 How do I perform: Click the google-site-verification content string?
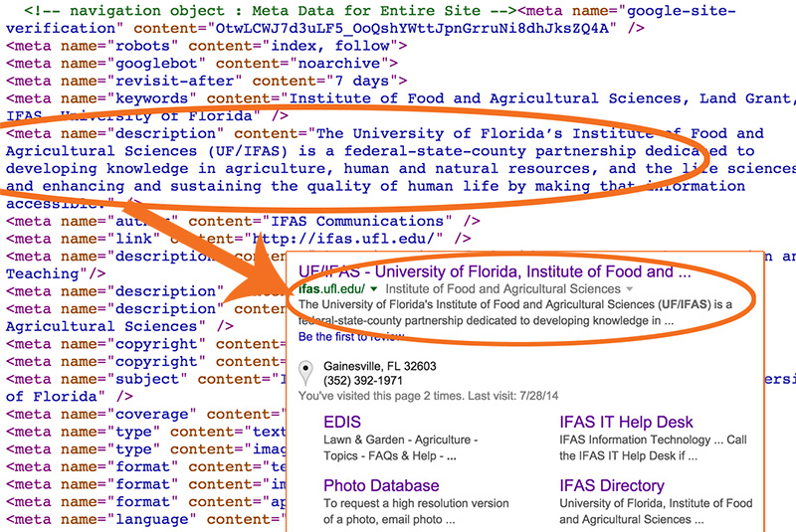[x=412, y=29]
